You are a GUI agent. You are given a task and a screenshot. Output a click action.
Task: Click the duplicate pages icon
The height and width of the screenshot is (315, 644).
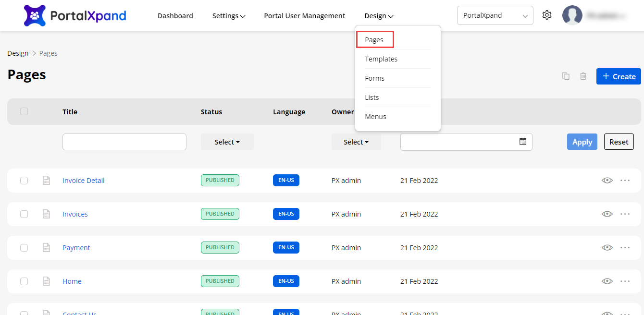[x=566, y=76]
